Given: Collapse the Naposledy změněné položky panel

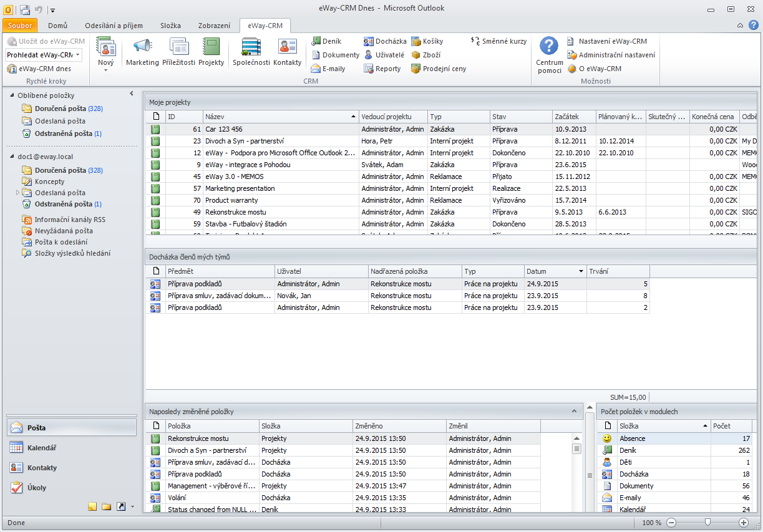Looking at the screenshot, I should coord(575,411).
